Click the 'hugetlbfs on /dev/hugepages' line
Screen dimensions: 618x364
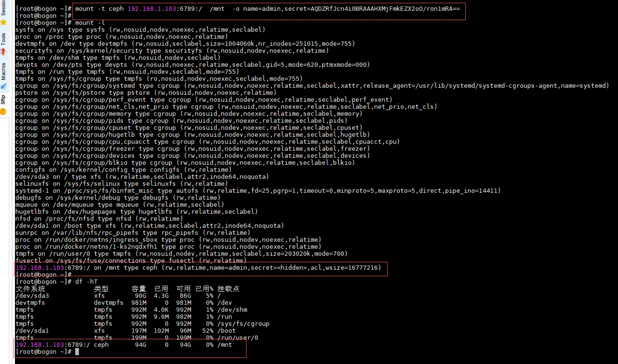tap(136, 212)
